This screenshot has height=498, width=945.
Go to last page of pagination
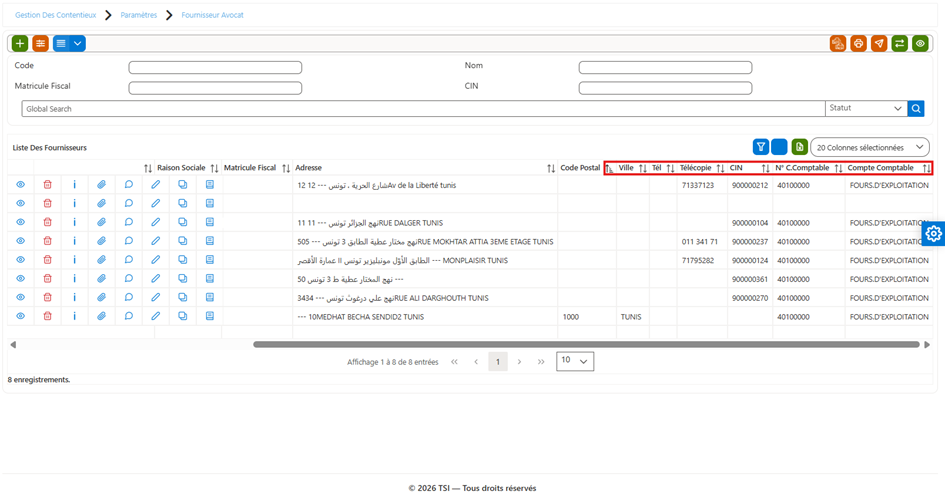[541, 362]
